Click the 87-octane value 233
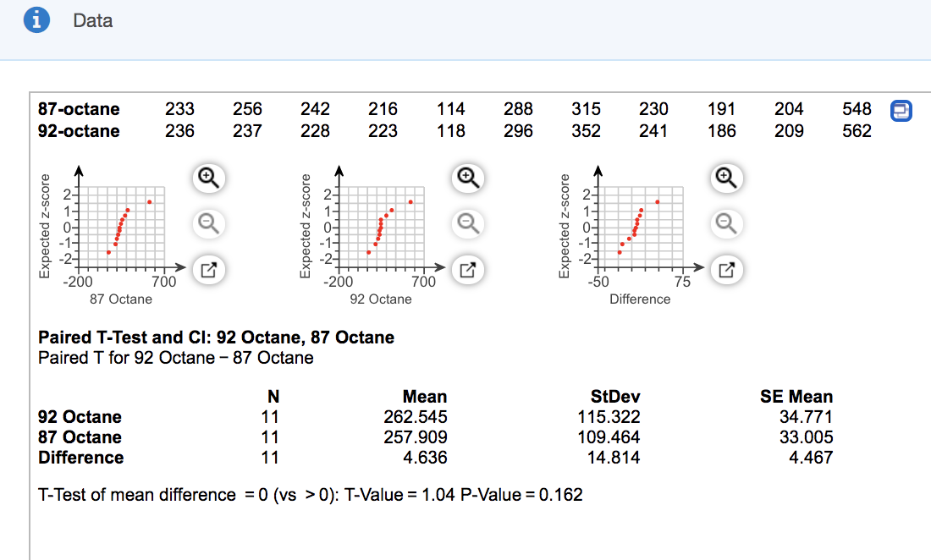931x560 pixels. point(180,109)
